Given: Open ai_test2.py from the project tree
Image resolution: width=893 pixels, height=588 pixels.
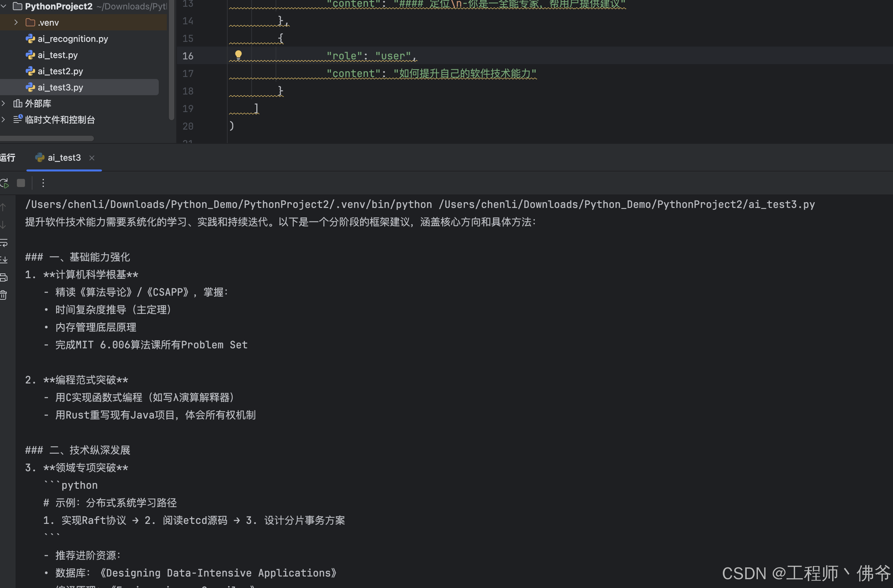Looking at the screenshot, I should point(60,71).
